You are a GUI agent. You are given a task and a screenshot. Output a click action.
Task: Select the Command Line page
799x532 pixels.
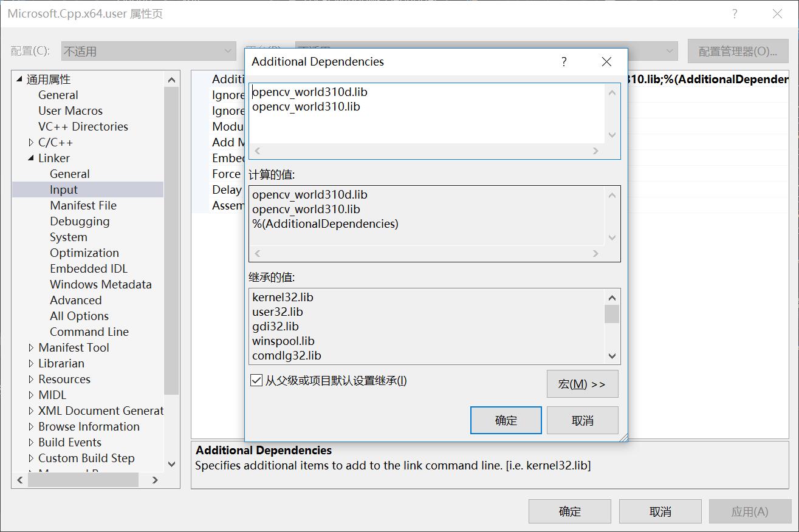[x=89, y=332]
